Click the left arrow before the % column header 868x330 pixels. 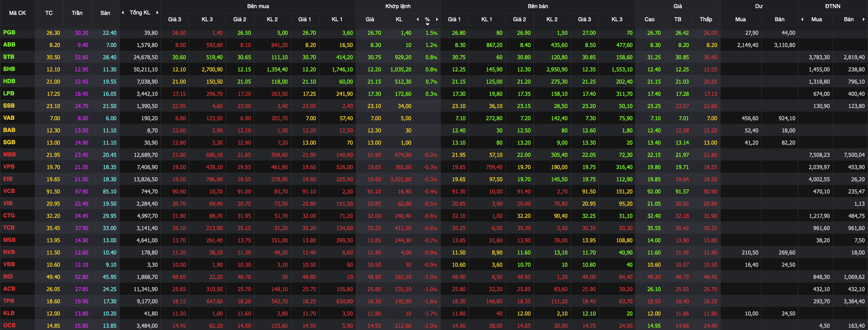click(x=417, y=19)
